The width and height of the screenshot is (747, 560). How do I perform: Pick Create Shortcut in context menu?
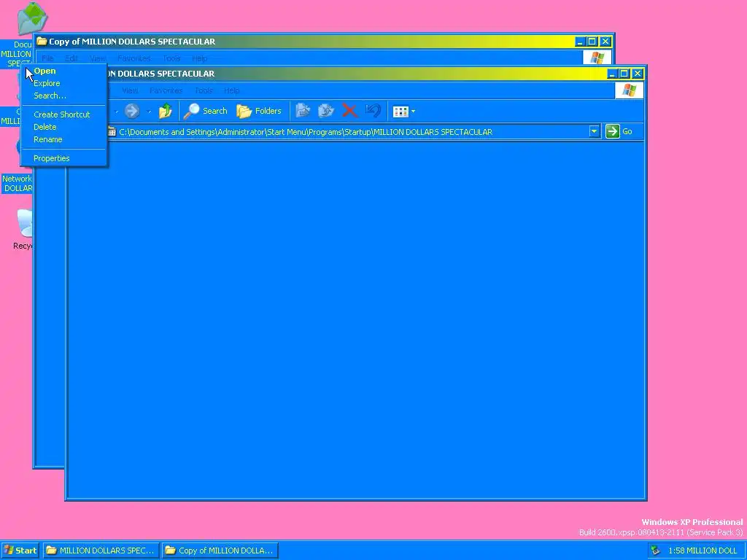coord(63,114)
